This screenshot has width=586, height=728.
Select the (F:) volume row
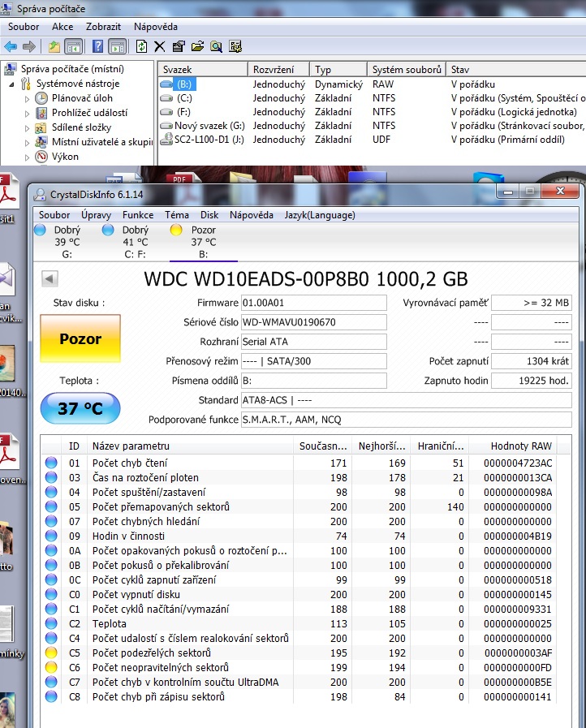[372, 112]
